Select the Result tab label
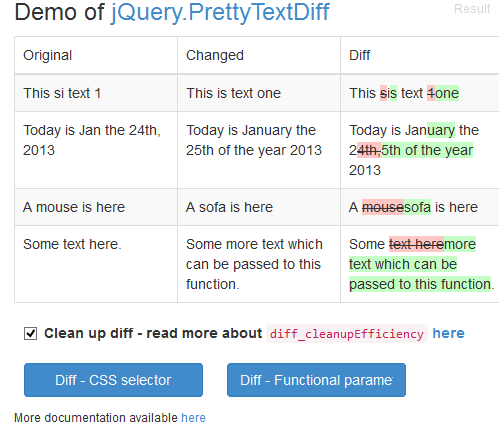 point(472,9)
